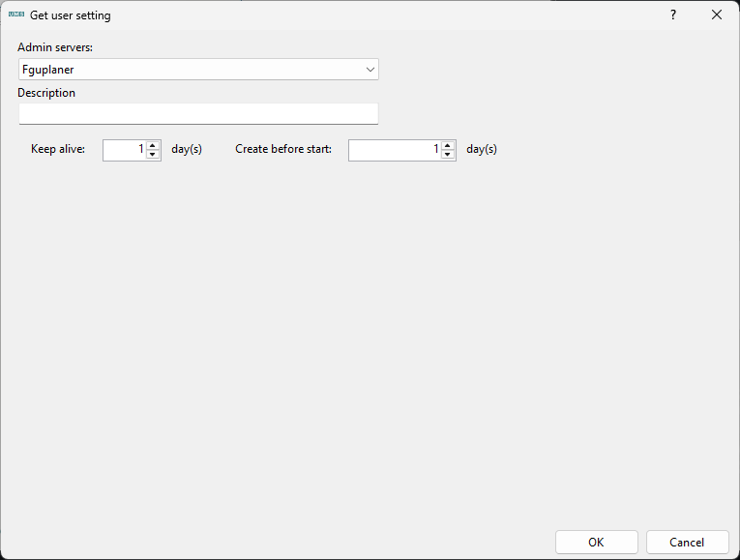740x560 pixels.
Task: Click the Keep alive label
Action: [x=58, y=150]
